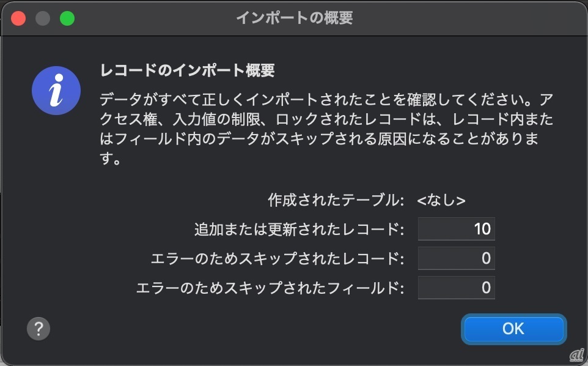Image resolution: width=588 pixels, height=366 pixels.
Task: Click the 追加または更新されたレコード label
Action: pos(299,230)
